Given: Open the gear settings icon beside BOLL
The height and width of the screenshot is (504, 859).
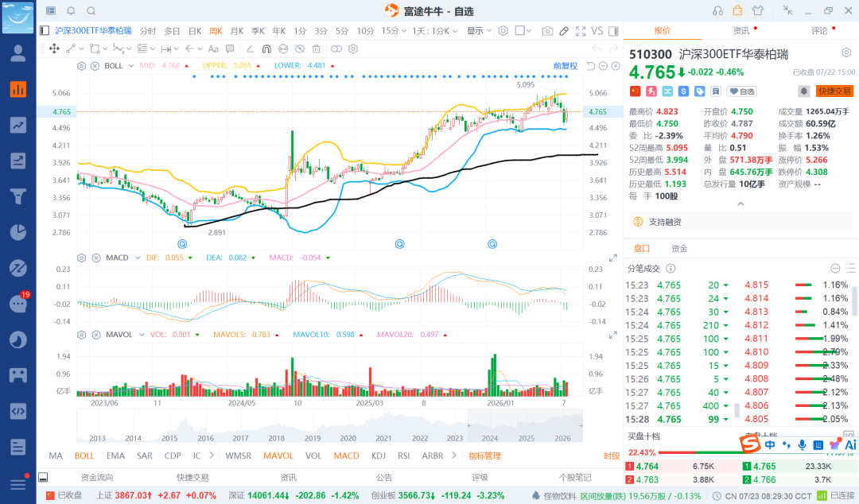Looking at the screenshot, I should tap(82, 66).
